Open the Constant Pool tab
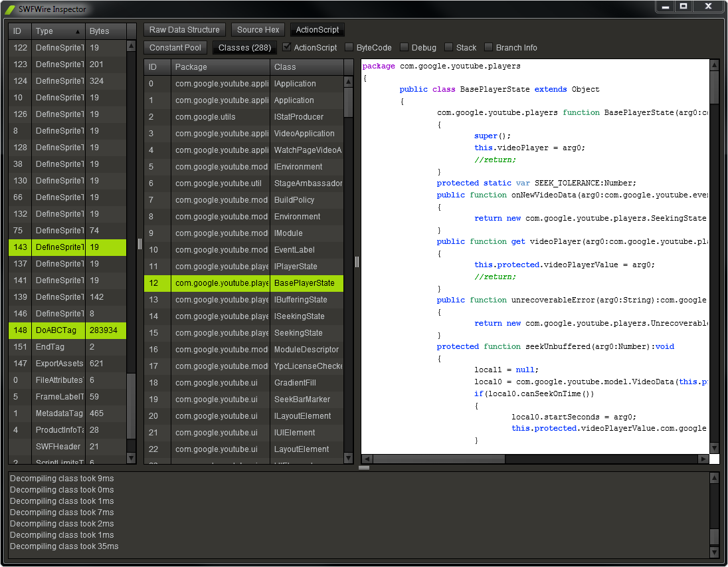This screenshot has height=567, width=728. click(x=175, y=48)
